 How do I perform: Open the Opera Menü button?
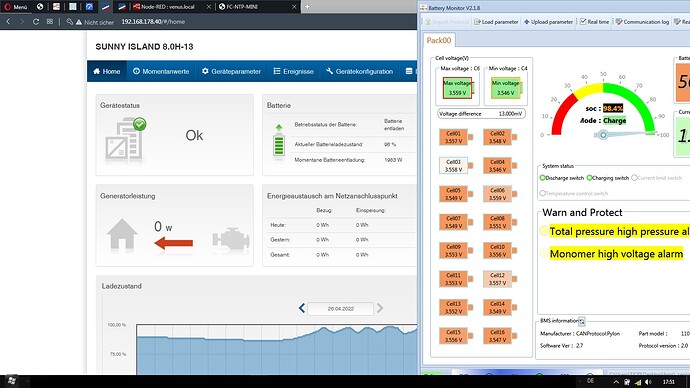tap(16, 7)
